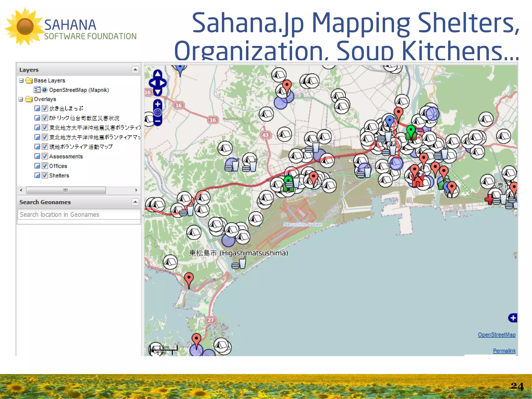Click the style icon beside Offices layer
This screenshot has height=399, width=532.
click(x=37, y=166)
